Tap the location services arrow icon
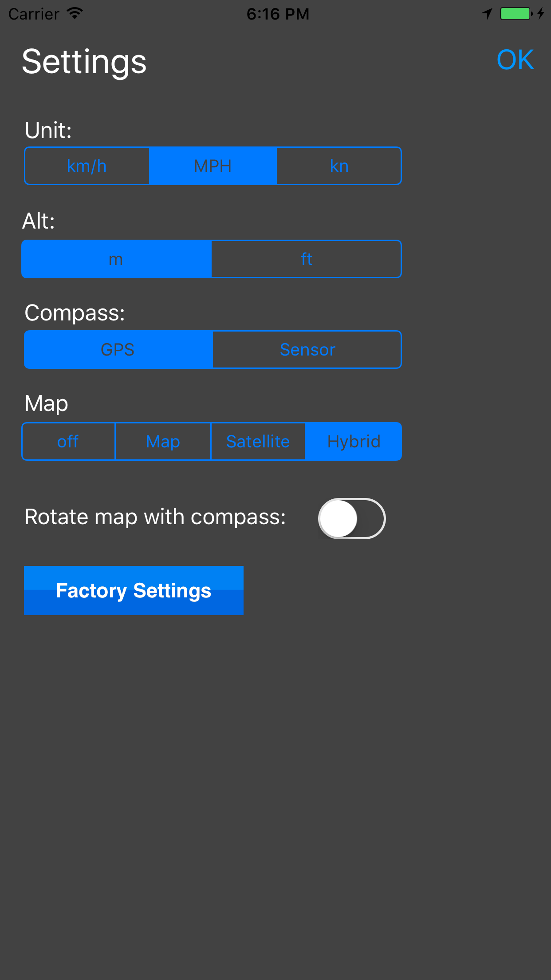This screenshot has width=551, height=980. point(487,14)
